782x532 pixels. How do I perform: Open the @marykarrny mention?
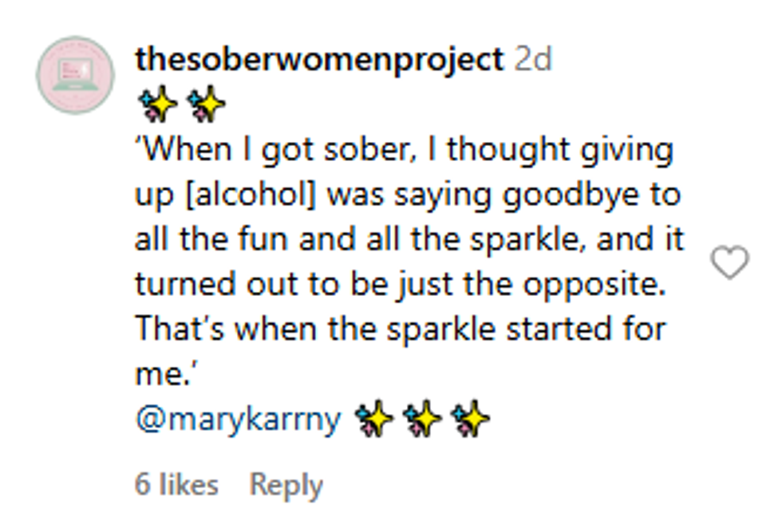tap(239, 419)
